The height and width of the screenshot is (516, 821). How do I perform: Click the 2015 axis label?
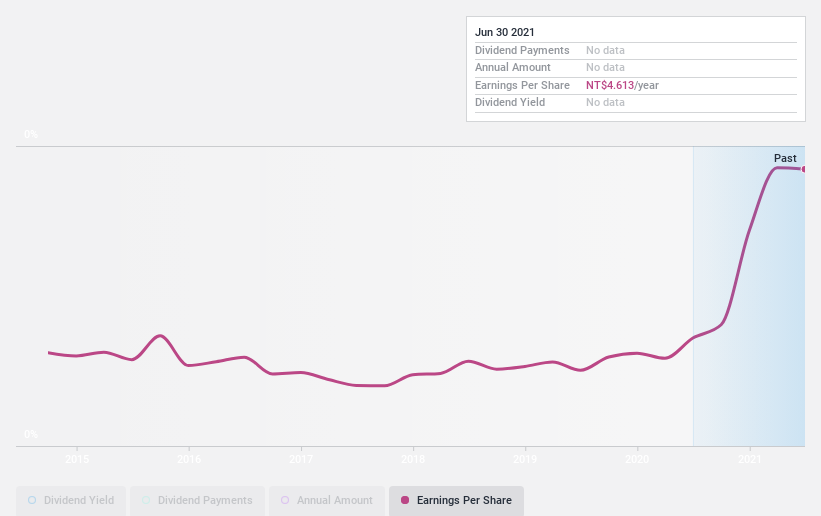coord(77,459)
